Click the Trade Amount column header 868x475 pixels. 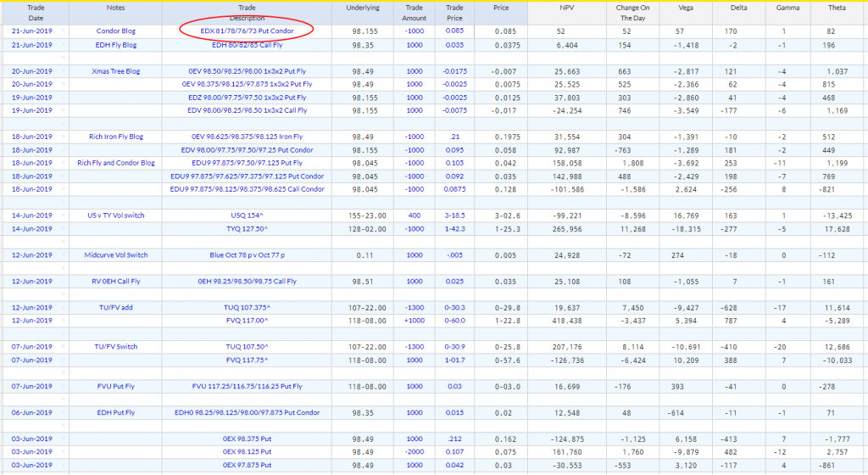coord(414,13)
